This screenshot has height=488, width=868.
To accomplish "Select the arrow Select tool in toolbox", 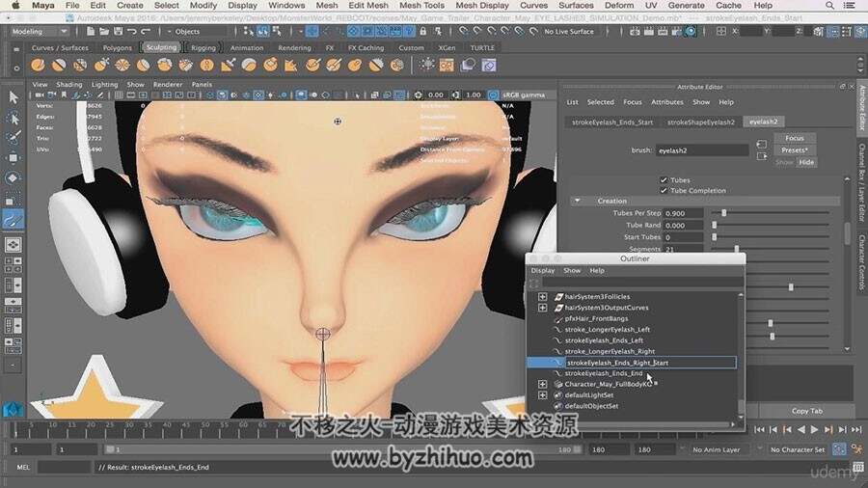I will click(14, 97).
